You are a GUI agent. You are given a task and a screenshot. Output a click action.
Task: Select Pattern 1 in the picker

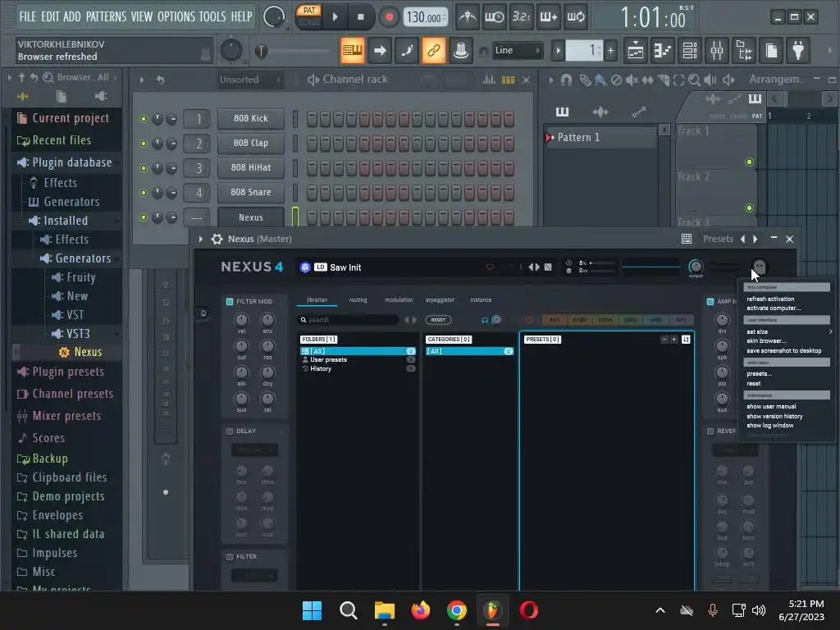[600, 138]
